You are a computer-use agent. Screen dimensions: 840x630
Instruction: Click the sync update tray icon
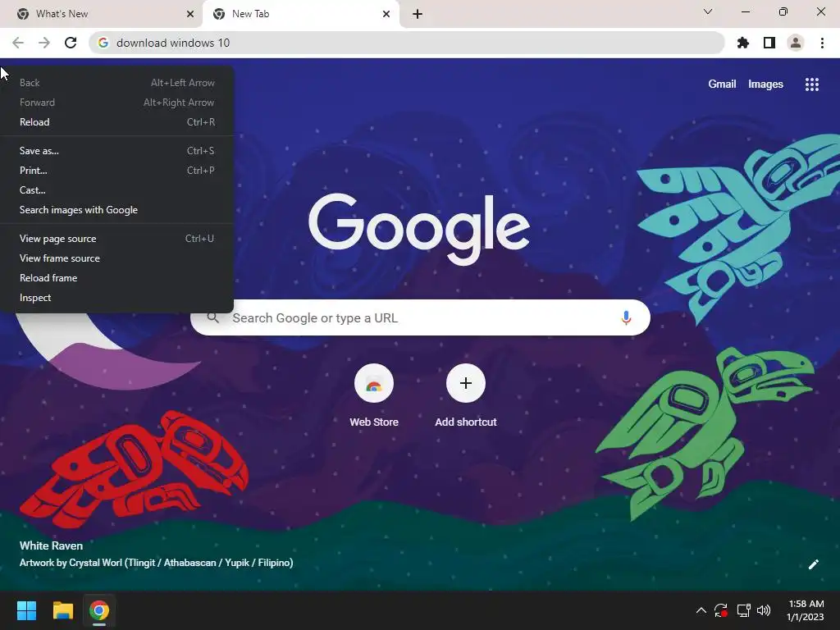point(721,610)
